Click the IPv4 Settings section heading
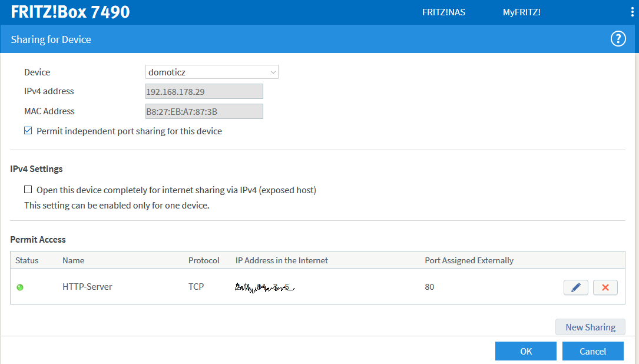This screenshot has height=364, width=639. pyautogui.click(x=37, y=169)
